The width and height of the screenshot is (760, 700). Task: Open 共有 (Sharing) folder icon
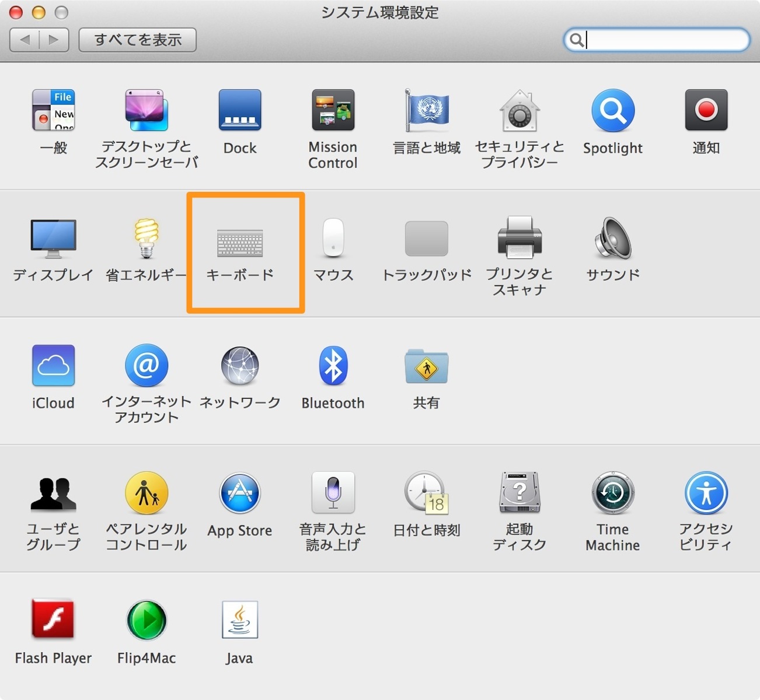[427, 366]
